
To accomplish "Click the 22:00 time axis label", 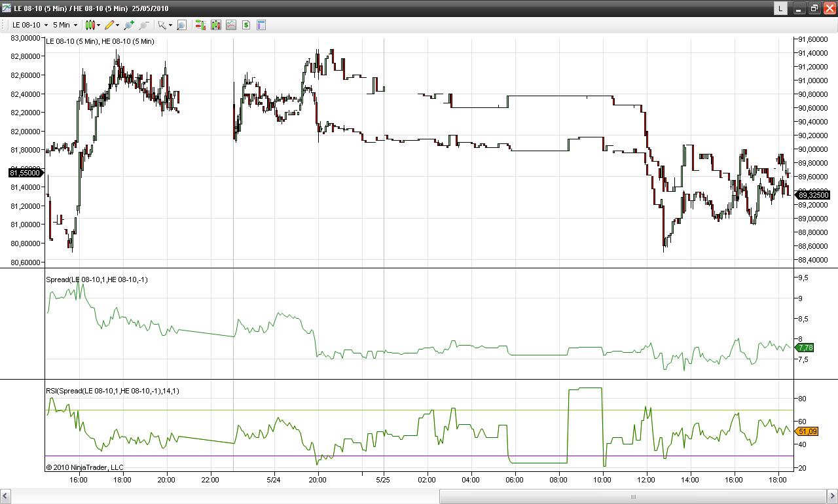I will 210,480.
